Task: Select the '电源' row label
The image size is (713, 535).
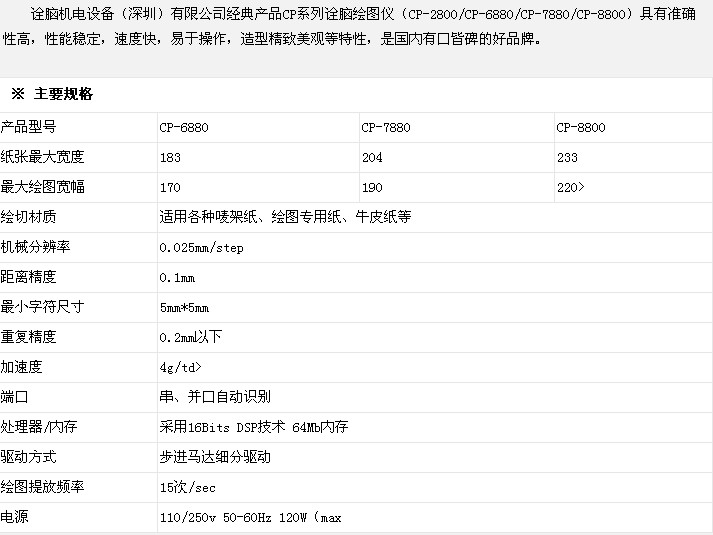Action: pos(14,517)
